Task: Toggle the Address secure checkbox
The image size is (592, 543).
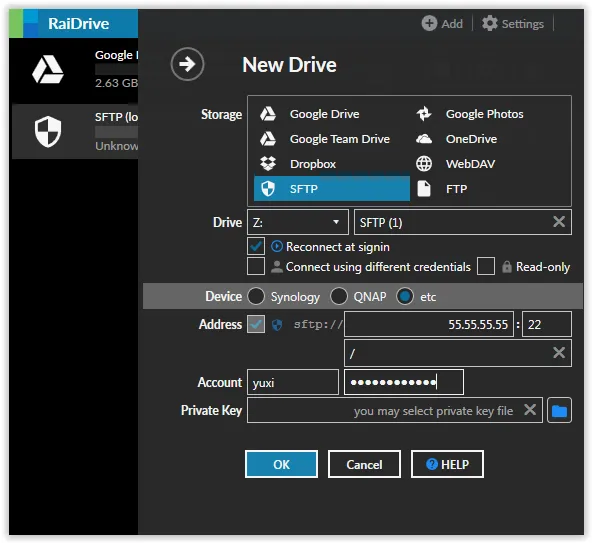Action: (x=256, y=324)
